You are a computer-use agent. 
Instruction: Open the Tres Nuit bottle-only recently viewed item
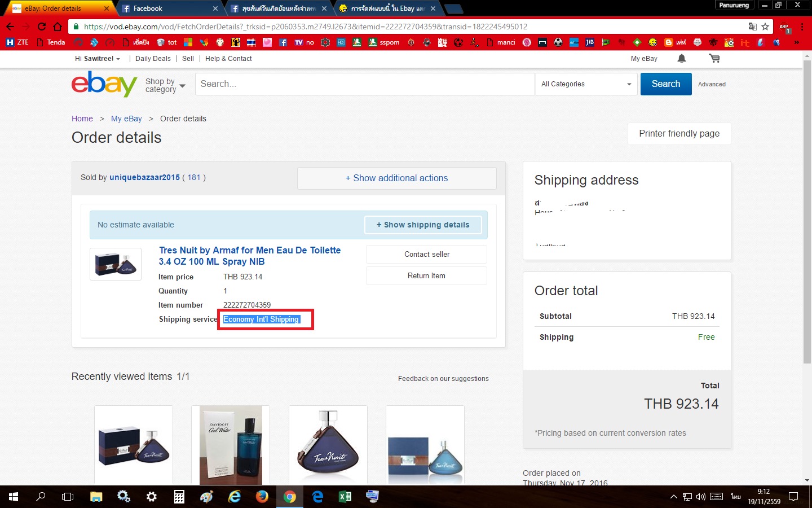tap(328, 445)
